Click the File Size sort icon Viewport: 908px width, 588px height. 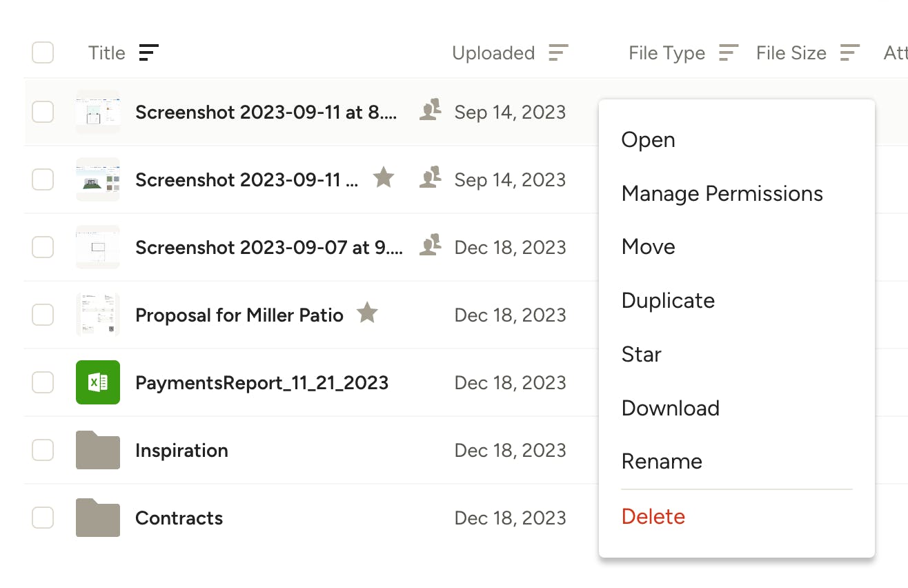(x=849, y=52)
